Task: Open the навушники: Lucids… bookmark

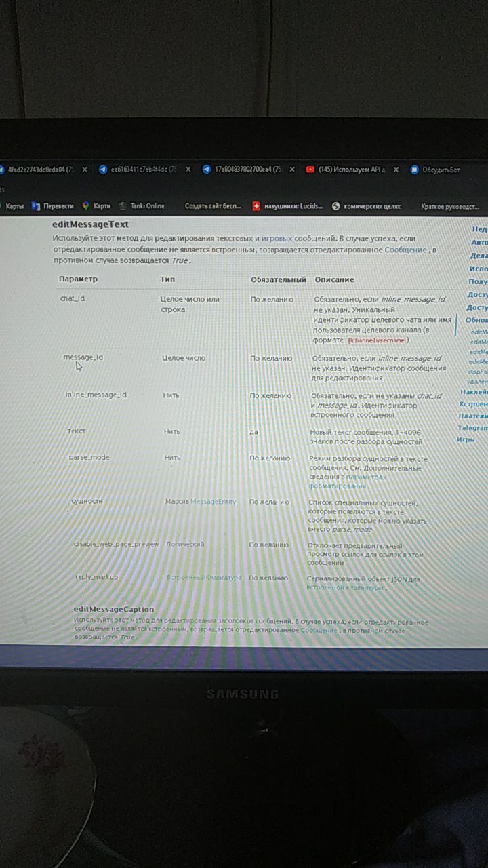Action: (288, 206)
